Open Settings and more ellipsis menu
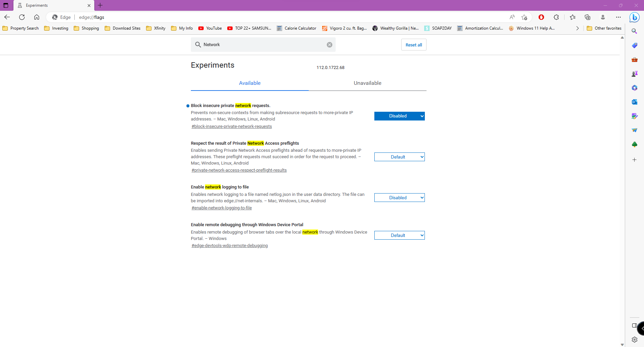The image size is (644, 347). click(x=618, y=17)
